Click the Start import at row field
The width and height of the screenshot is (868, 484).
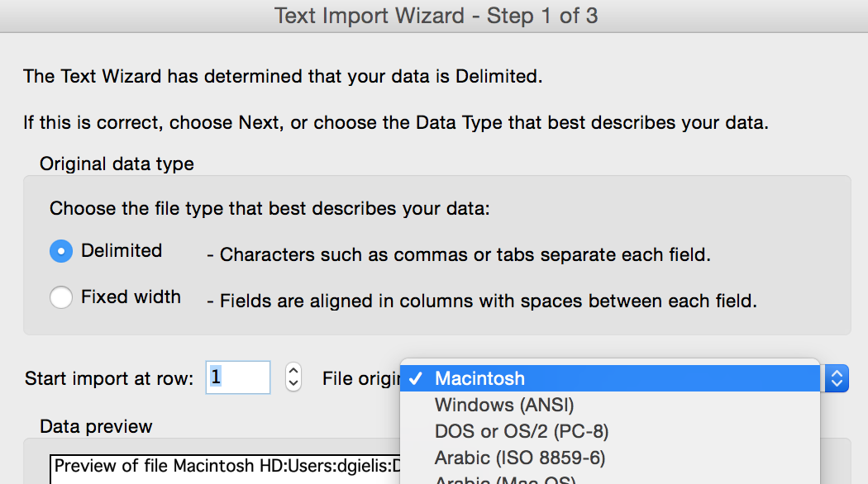238,378
